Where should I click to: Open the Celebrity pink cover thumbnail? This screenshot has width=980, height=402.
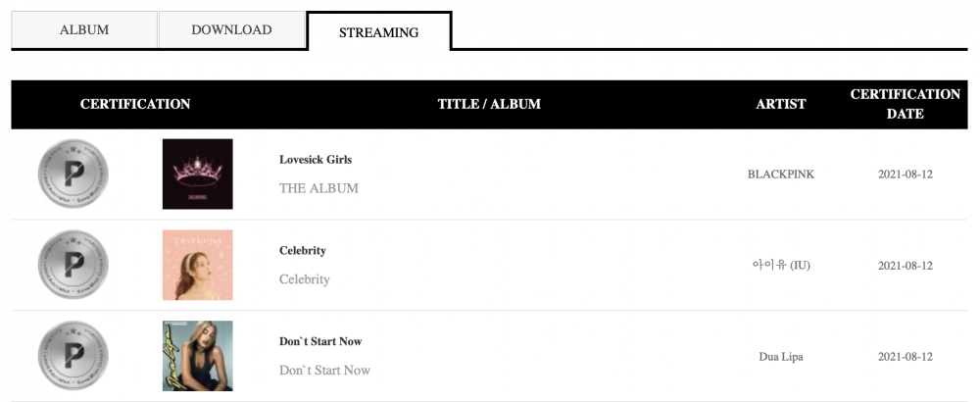(198, 265)
